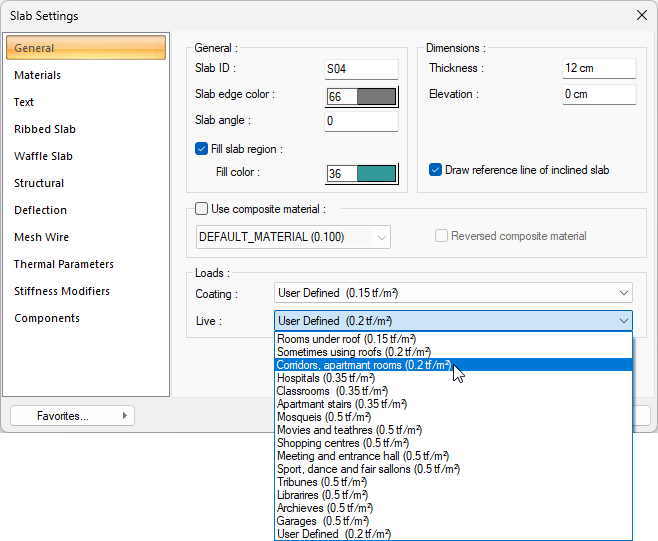Edit the Elevation field 0 cm
Viewport: 658px width, 541px height.
tap(599, 94)
